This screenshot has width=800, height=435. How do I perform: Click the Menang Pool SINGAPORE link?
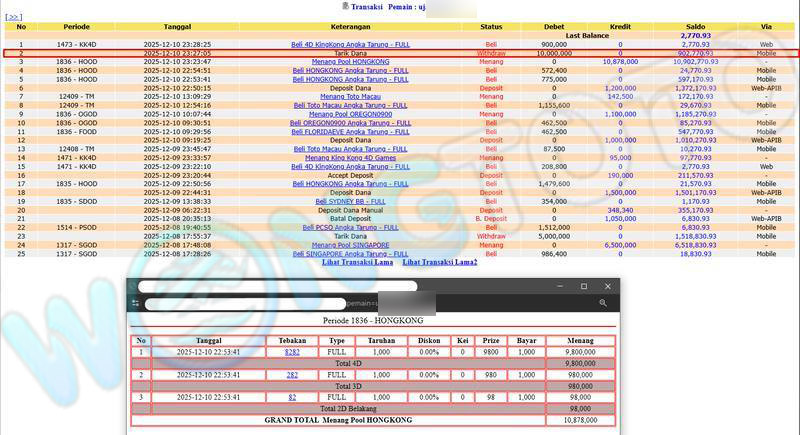click(350, 245)
